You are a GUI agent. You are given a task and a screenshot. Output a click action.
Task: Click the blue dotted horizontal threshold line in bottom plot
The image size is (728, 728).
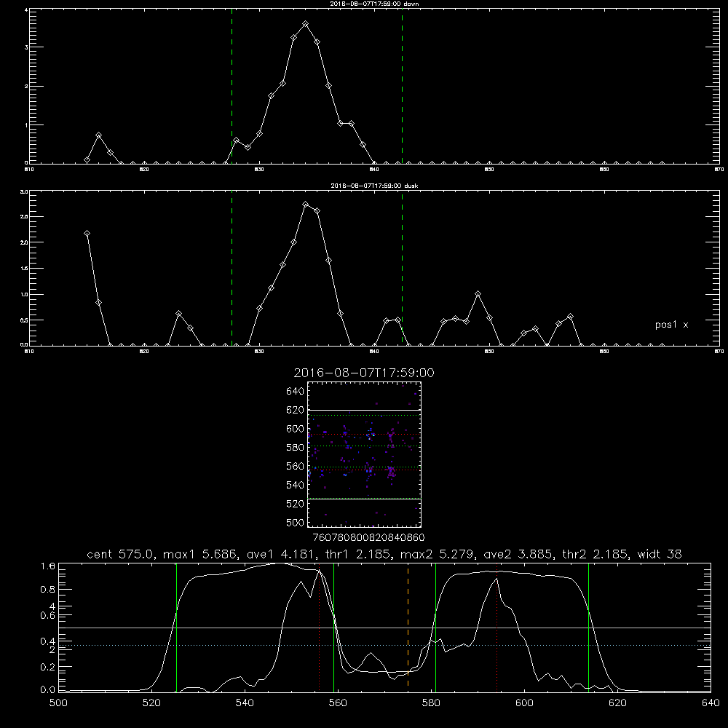(x=384, y=645)
